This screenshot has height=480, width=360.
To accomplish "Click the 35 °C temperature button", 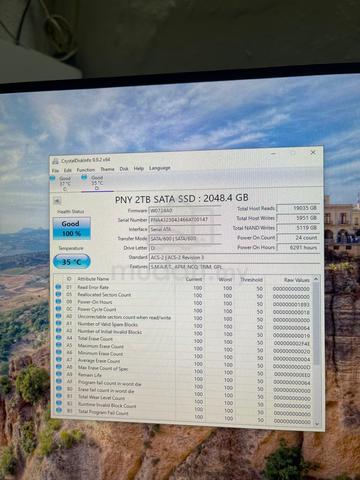I will 72,262.
